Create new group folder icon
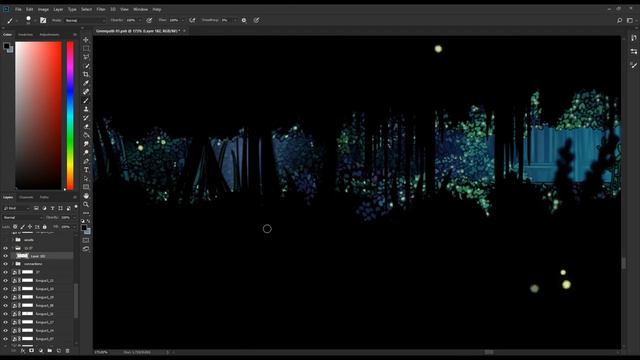 (49, 351)
